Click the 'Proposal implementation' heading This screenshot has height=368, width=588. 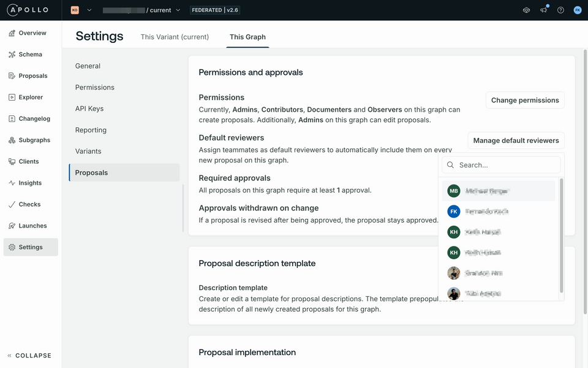click(x=247, y=353)
